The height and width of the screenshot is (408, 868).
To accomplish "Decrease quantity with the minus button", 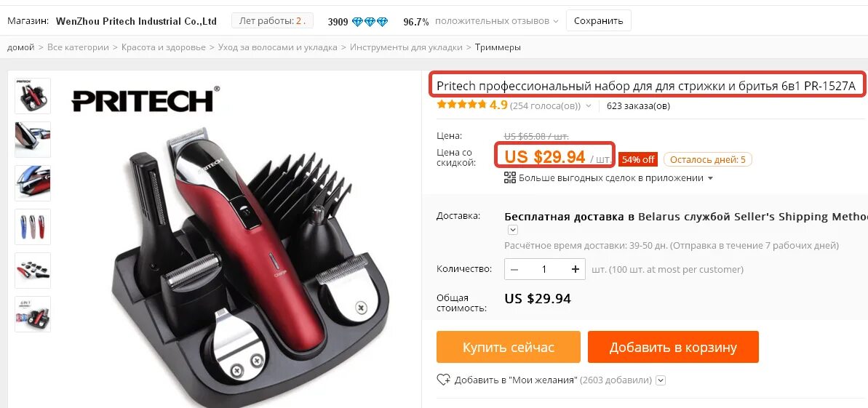I will pos(514,269).
